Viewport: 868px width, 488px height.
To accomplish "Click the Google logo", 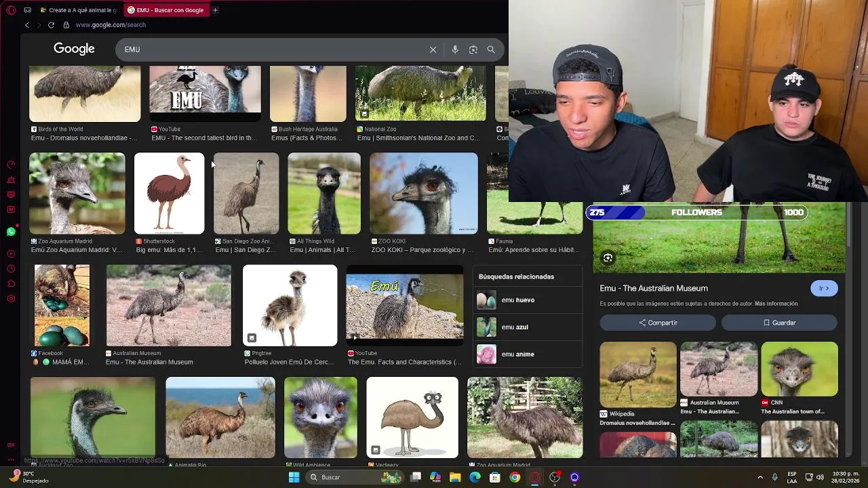I will coord(74,49).
